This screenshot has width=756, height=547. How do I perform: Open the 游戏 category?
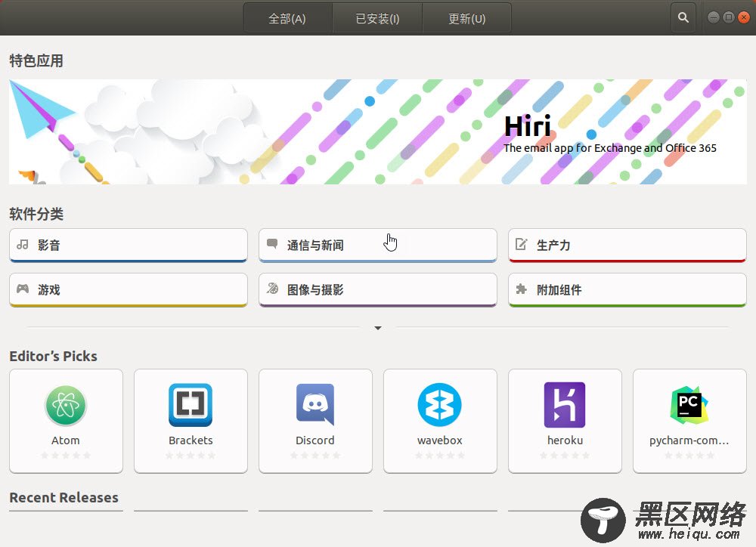click(129, 289)
